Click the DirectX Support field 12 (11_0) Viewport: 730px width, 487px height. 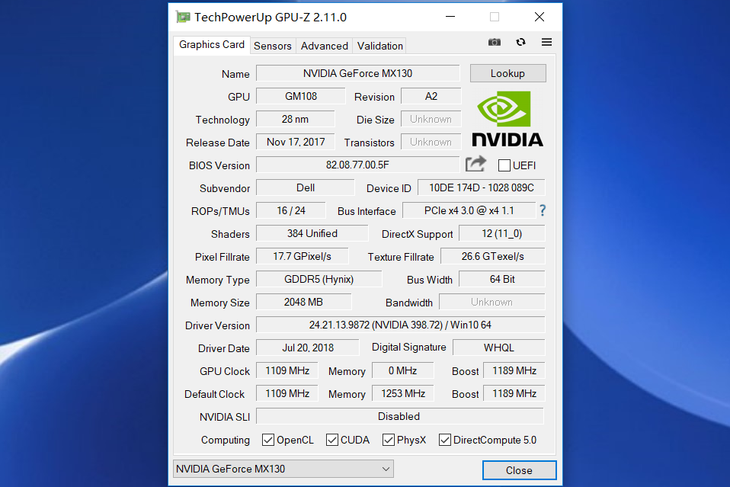point(502,233)
